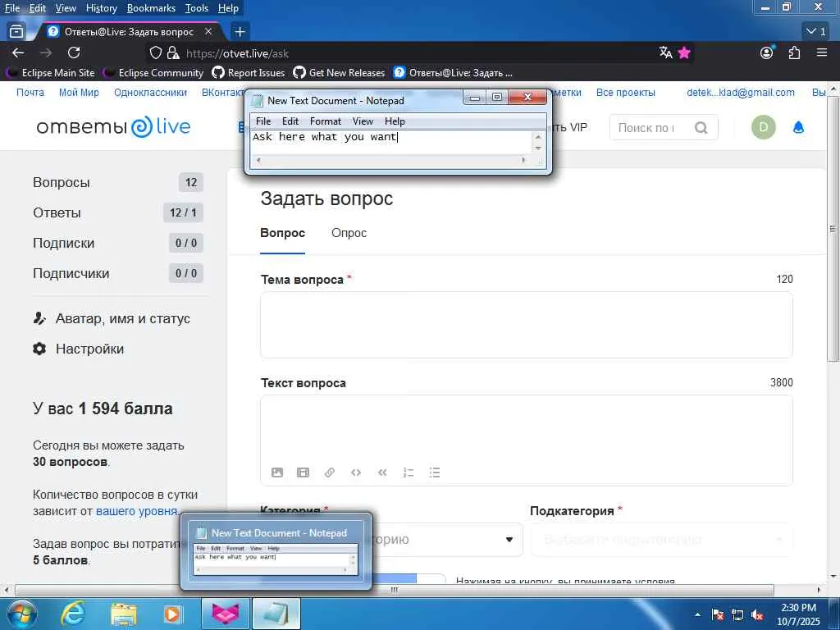Click Notepad taskbar preview thumbnail

(276, 552)
